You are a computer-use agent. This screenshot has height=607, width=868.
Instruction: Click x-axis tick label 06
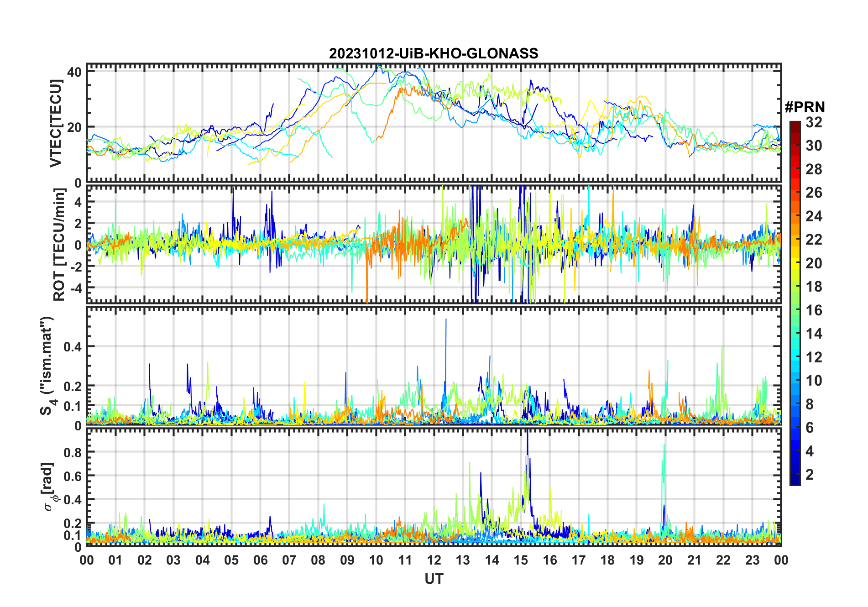click(x=260, y=560)
